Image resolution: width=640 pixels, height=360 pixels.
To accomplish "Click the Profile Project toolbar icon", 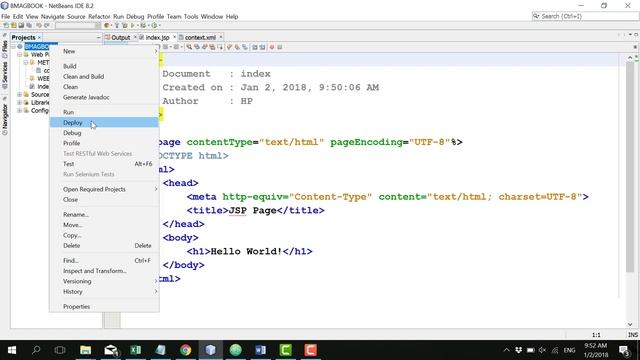I will click(x=154, y=25).
